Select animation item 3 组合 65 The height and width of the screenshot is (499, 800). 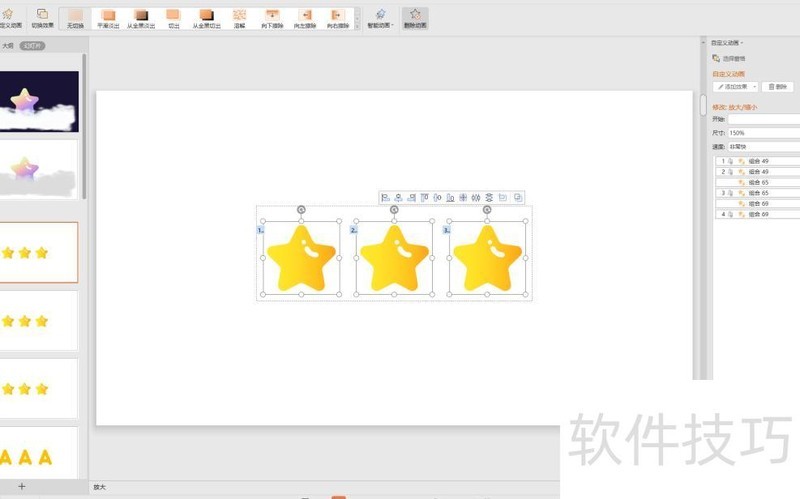click(758, 193)
